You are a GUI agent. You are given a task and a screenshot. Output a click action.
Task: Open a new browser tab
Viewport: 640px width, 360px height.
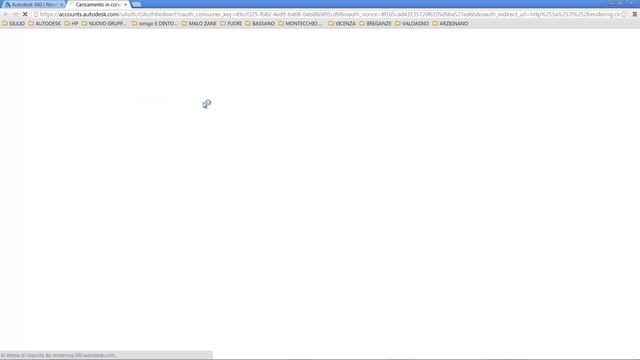(136, 4)
